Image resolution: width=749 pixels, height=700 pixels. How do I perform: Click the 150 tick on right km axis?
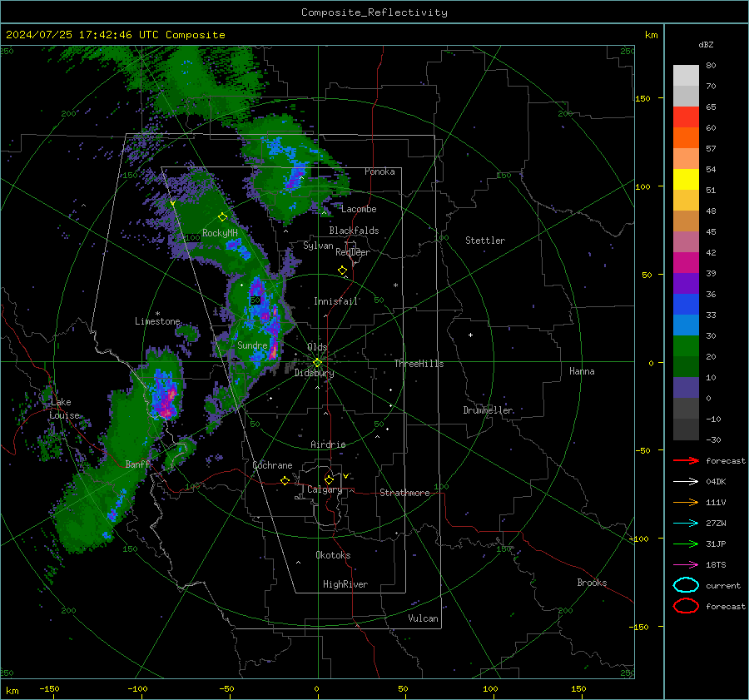642,98
